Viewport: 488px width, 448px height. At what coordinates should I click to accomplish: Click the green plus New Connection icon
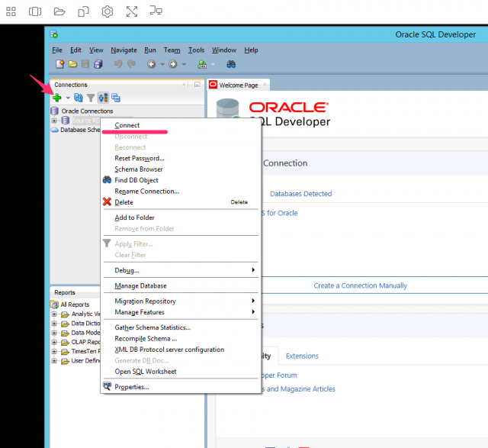click(x=57, y=98)
